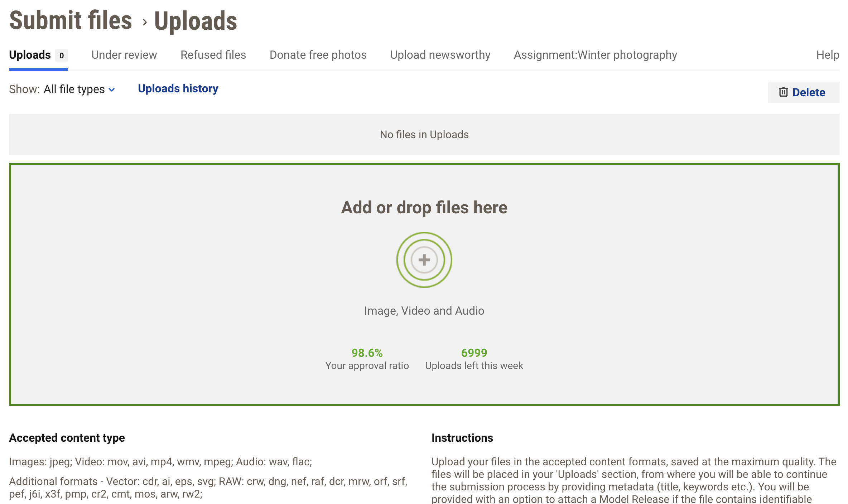
Task: Select the Donate free photos tab
Action: [x=318, y=55]
